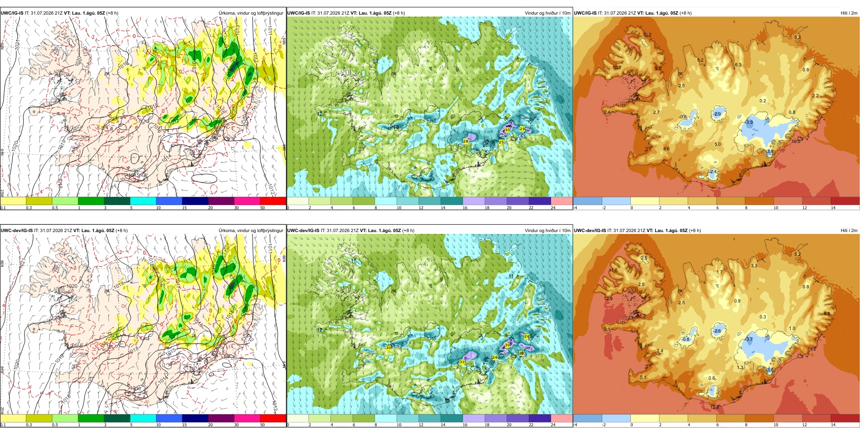Click the '9.6' temperature value on UWC temperature map
The image size is (868, 434).
click(658, 69)
